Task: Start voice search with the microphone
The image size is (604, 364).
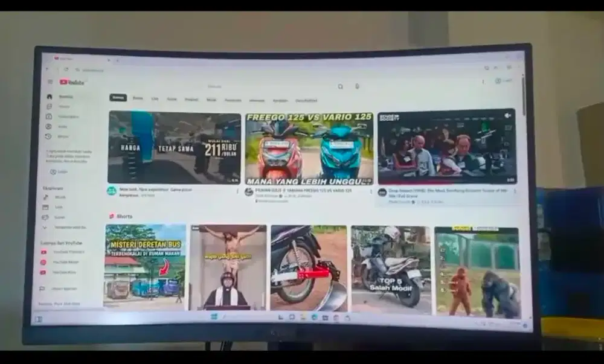Action: [x=357, y=86]
